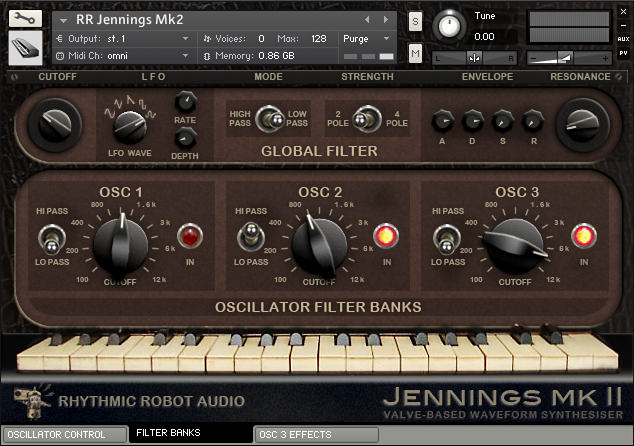This screenshot has height=446, width=634.
Task: Click the envelope Attack (A) knob
Action: (x=443, y=121)
